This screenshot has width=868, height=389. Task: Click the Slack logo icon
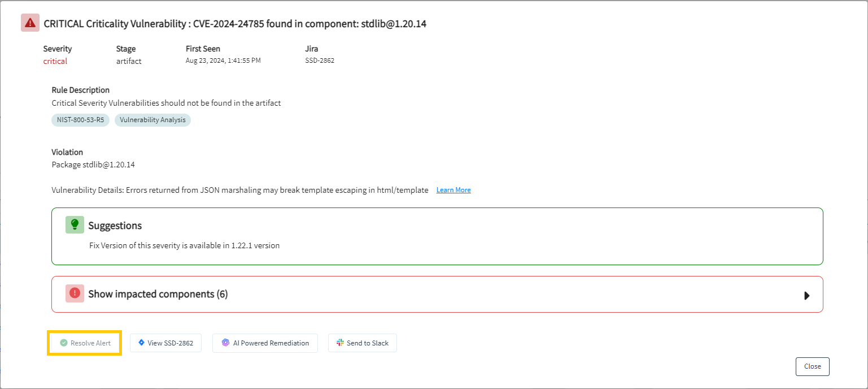340,343
